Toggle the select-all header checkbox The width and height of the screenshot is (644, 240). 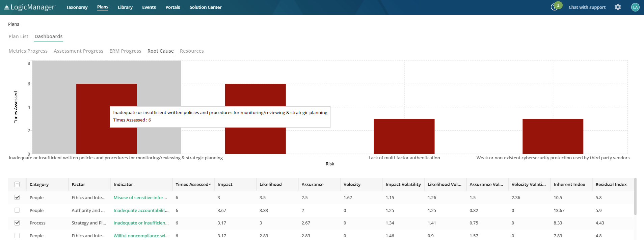(x=17, y=184)
